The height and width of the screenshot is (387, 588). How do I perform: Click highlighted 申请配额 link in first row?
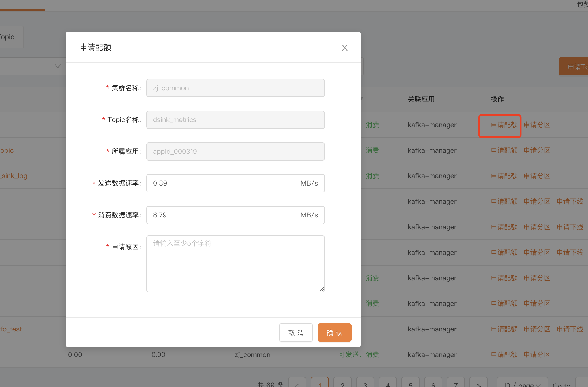(504, 125)
